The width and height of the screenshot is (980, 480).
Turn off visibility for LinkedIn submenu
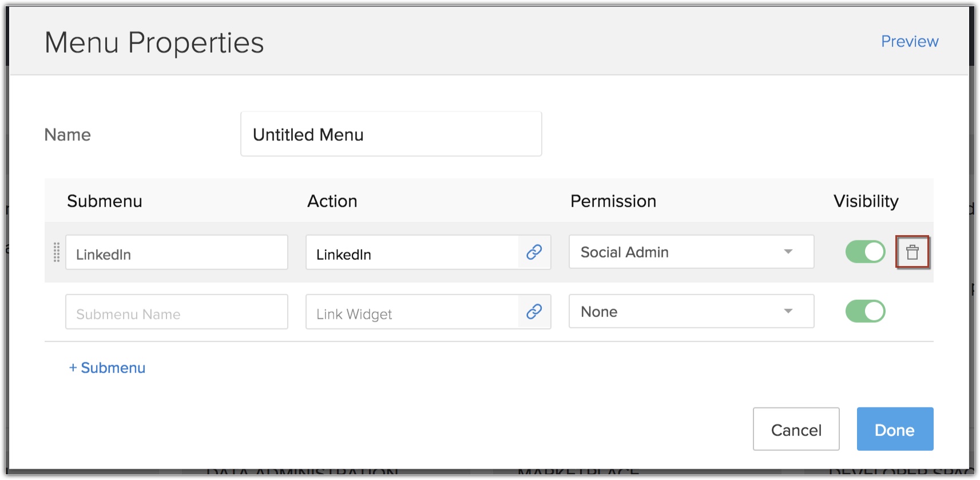[x=865, y=252]
